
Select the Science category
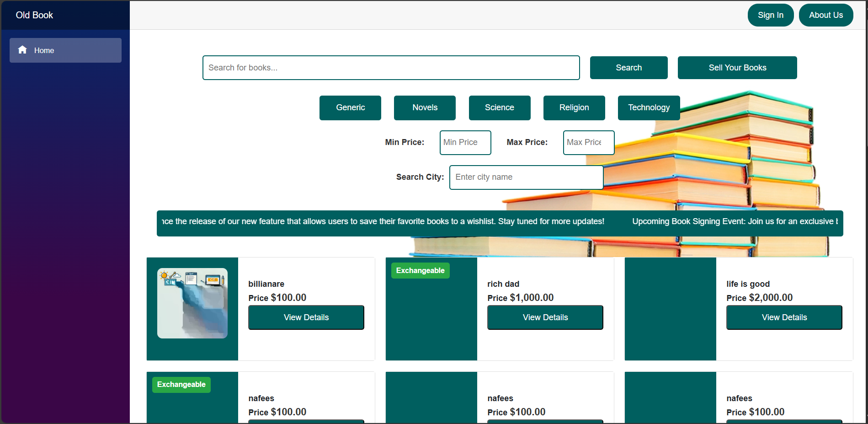pos(500,108)
